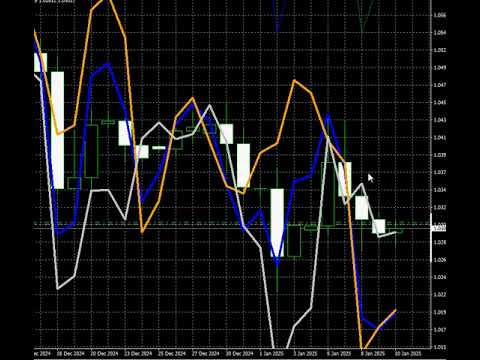Click the 1.015 price axis label
This screenshot has height=360, width=480.
[x=439, y=347]
